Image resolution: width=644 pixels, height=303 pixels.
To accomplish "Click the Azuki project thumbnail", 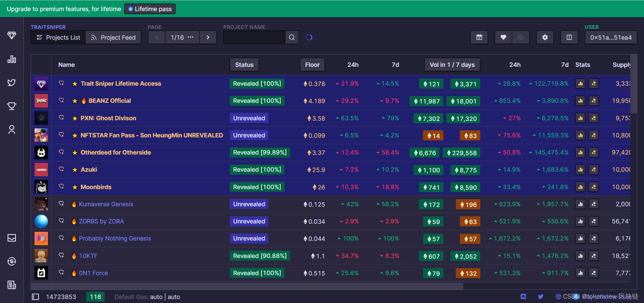I will click(41, 170).
